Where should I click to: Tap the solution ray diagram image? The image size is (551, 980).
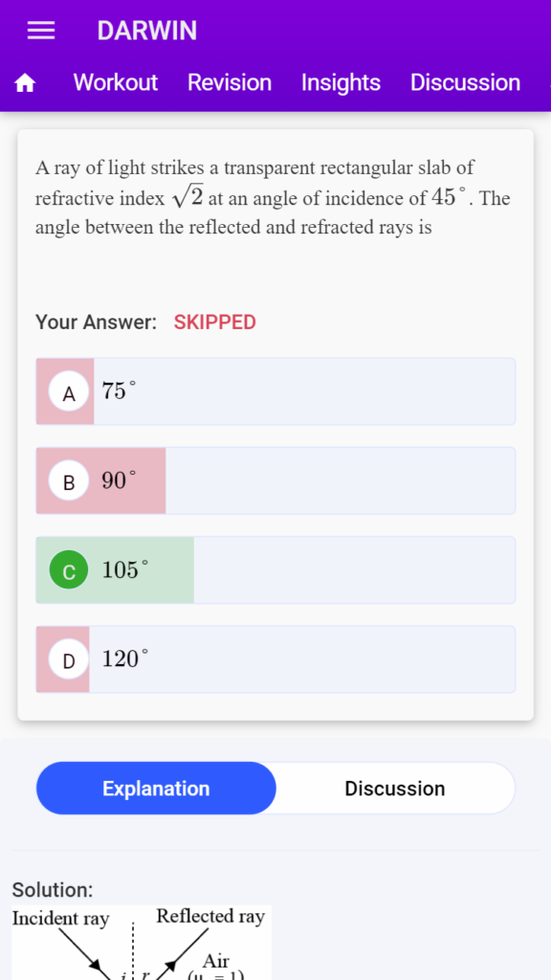(x=142, y=943)
